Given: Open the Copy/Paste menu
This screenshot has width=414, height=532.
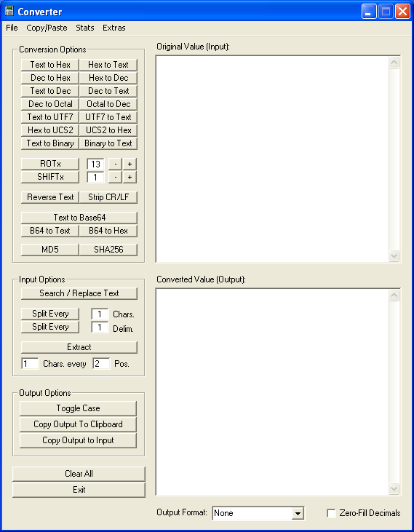Looking at the screenshot, I should pos(47,28).
